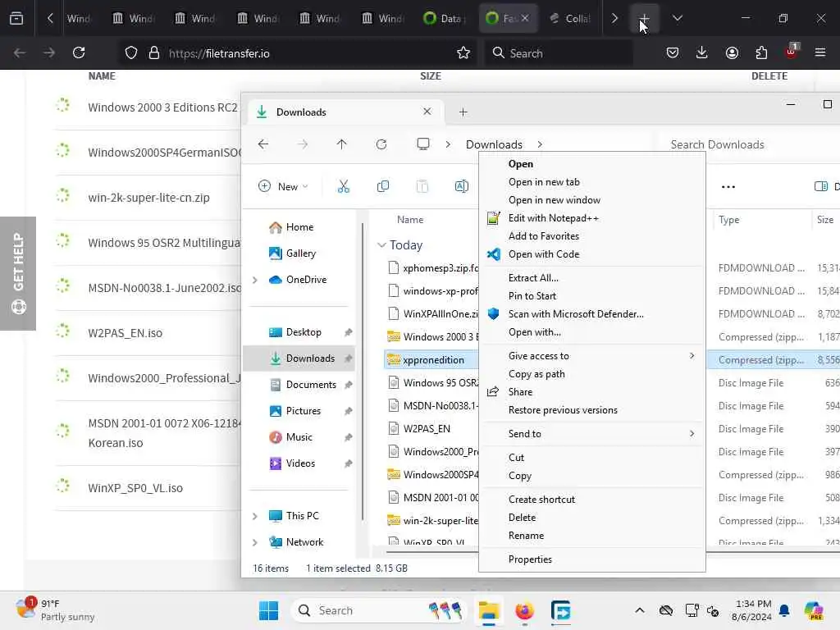Open Documents in navigation pane

pyautogui.click(x=303, y=385)
